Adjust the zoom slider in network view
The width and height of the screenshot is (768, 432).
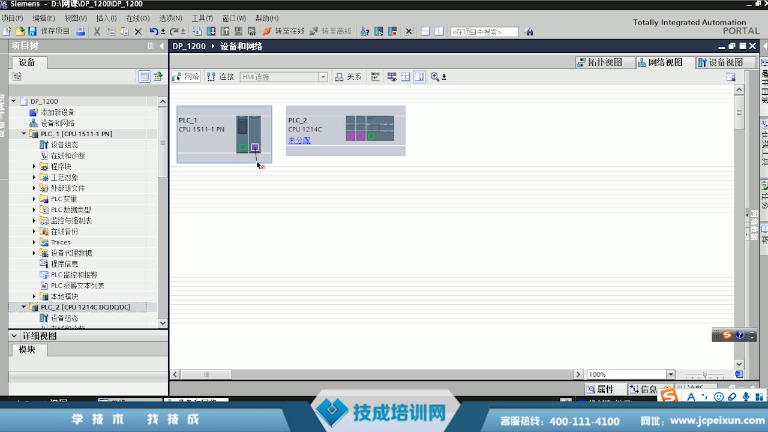pyautogui.click(x=705, y=375)
